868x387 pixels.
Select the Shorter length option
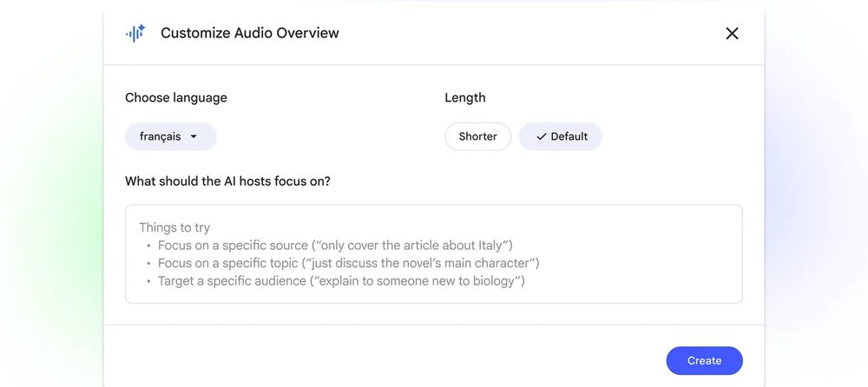477,136
